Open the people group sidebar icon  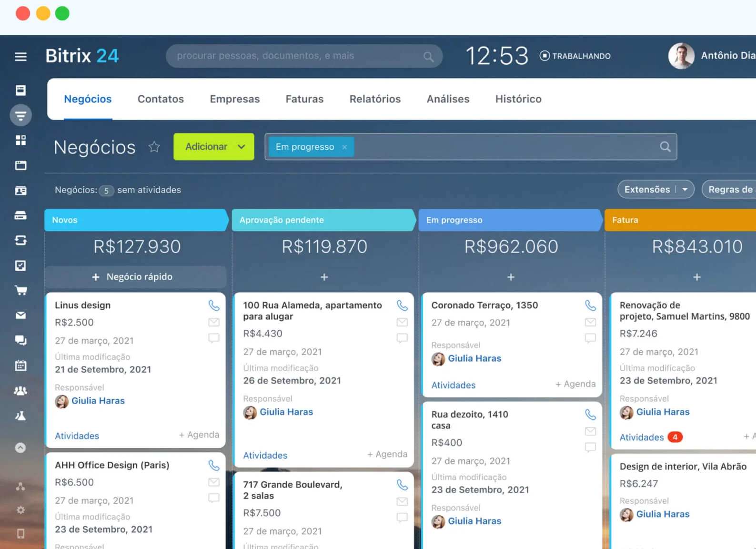click(20, 391)
